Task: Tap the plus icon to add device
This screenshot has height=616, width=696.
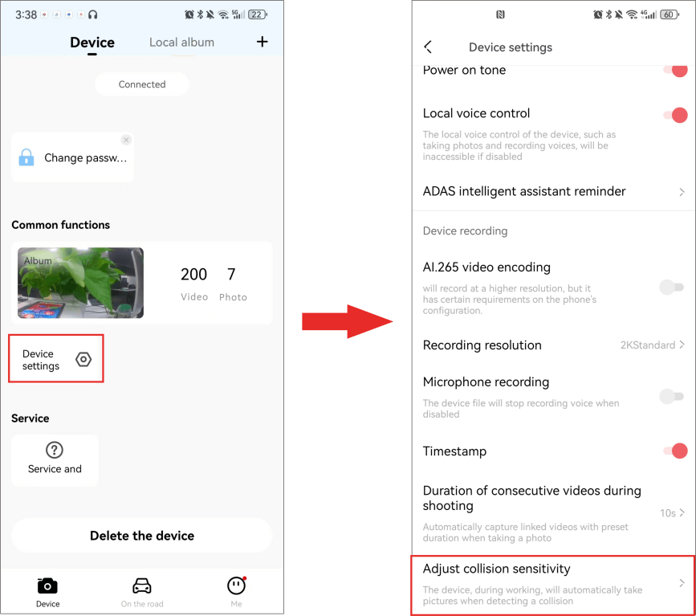Action: point(263,42)
